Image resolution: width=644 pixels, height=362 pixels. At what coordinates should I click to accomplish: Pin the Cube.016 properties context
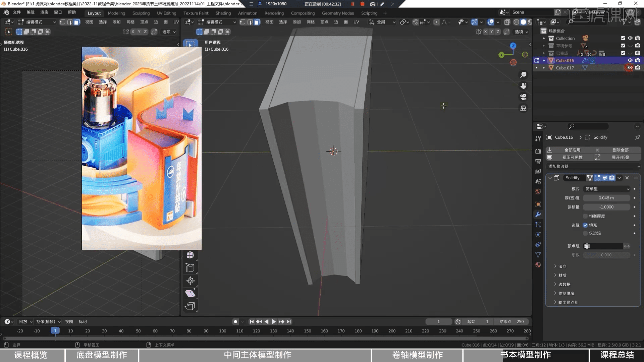pyautogui.click(x=637, y=137)
